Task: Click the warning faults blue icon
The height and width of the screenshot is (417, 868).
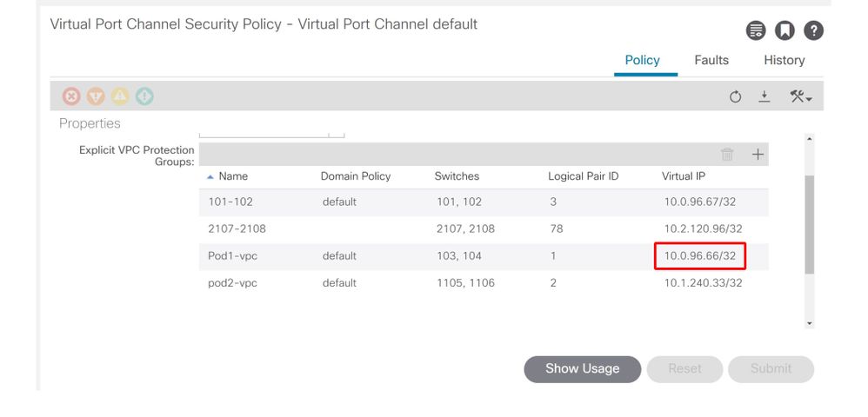Action: [x=144, y=96]
